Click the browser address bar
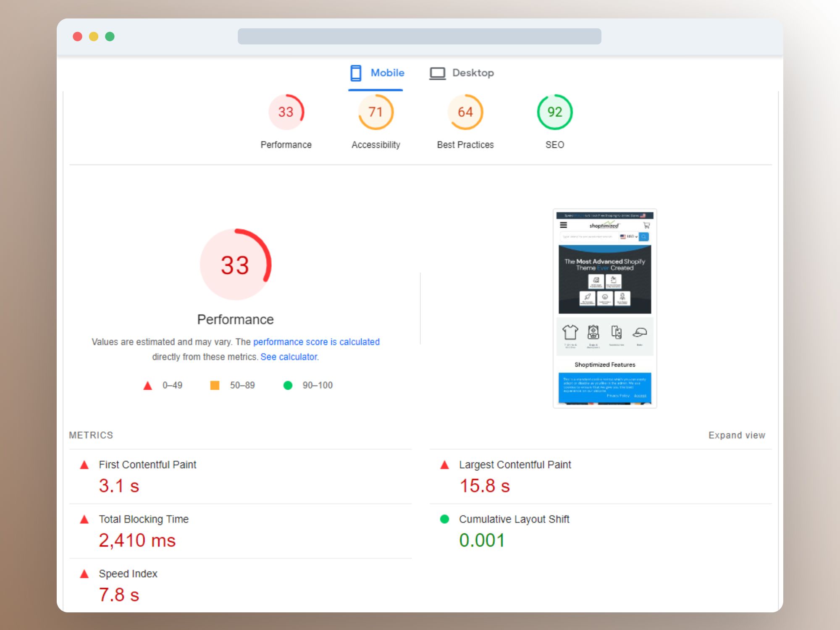 point(419,37)
